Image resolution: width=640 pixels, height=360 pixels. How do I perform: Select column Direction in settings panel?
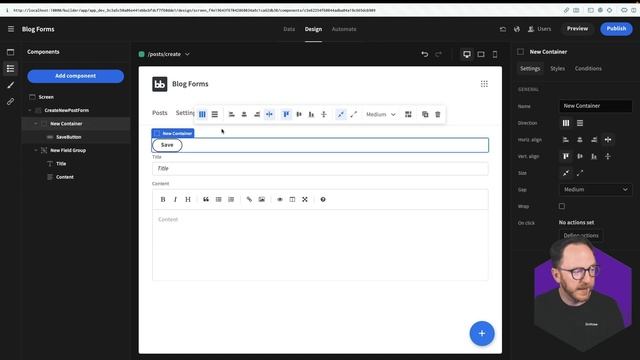click(566, 123)
